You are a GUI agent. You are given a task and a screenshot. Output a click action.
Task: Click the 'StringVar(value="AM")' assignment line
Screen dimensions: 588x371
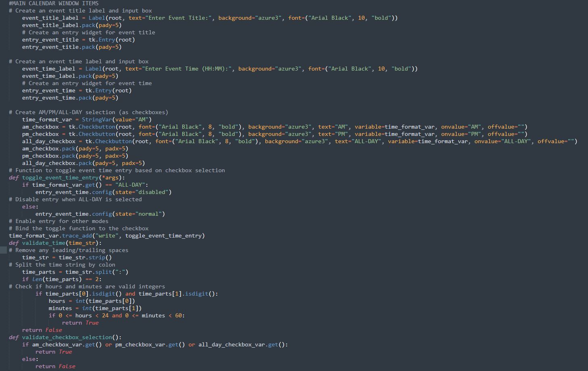[x=87, y=119]
